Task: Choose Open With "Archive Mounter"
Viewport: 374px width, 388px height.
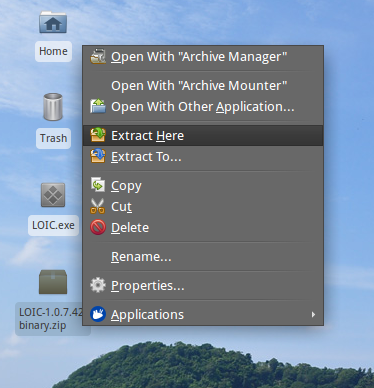Action: pos(203,86)
